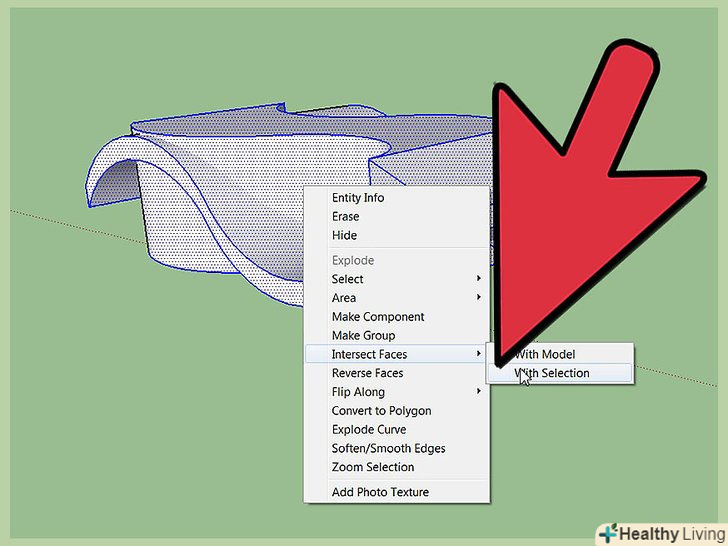Open the Intersect Faces submenu
This screenshot has height=546, width=728.
(x=396, y=354)
